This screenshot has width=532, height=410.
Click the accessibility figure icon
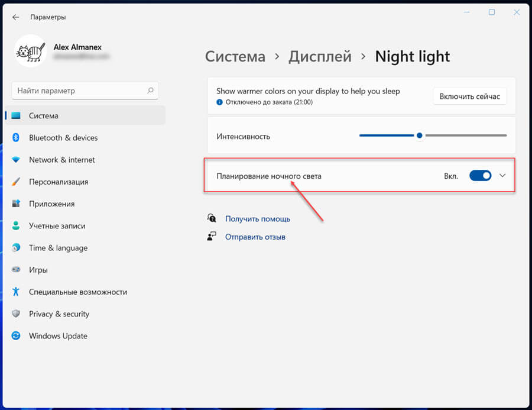coord(15,292)
